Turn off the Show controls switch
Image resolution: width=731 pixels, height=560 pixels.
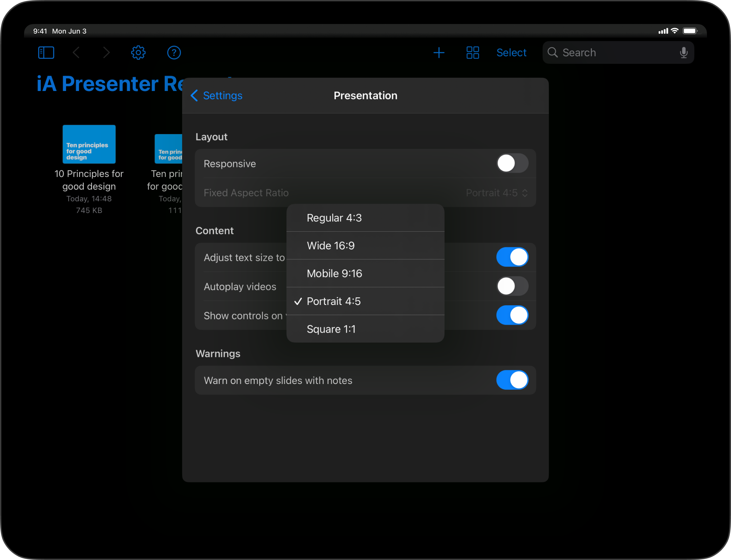(512, 315)
